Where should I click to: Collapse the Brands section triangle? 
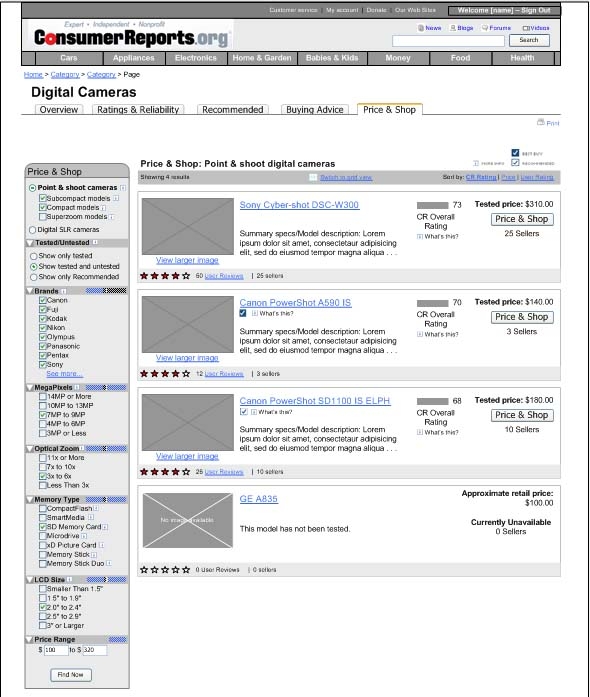pos(30,291)
